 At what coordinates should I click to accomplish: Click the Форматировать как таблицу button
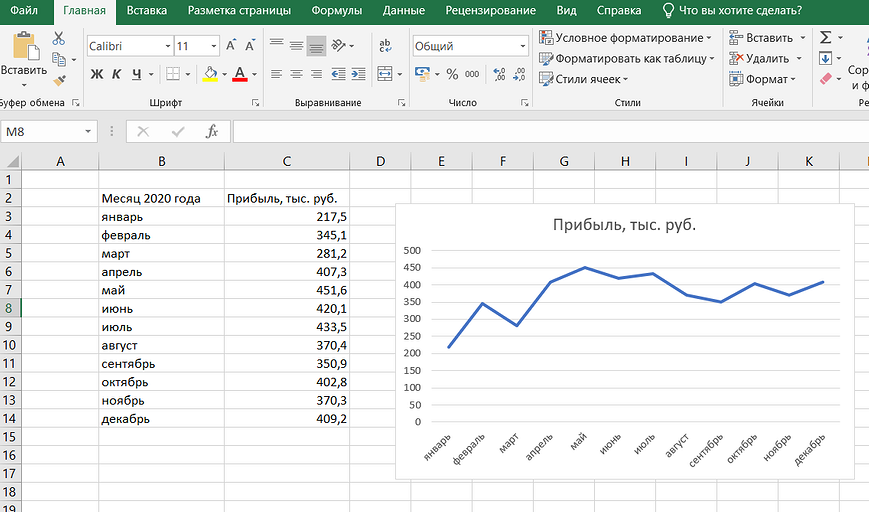627,59
